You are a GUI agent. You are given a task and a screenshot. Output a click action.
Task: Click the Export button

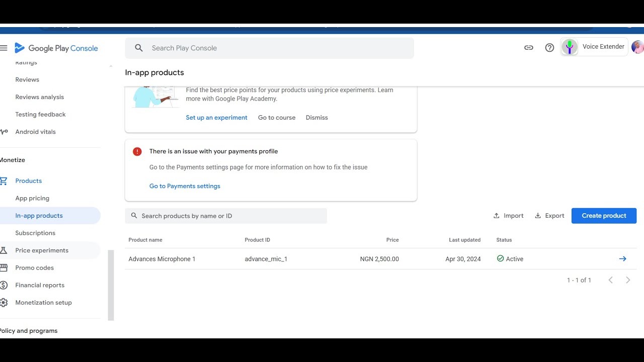tap(549, 216)
